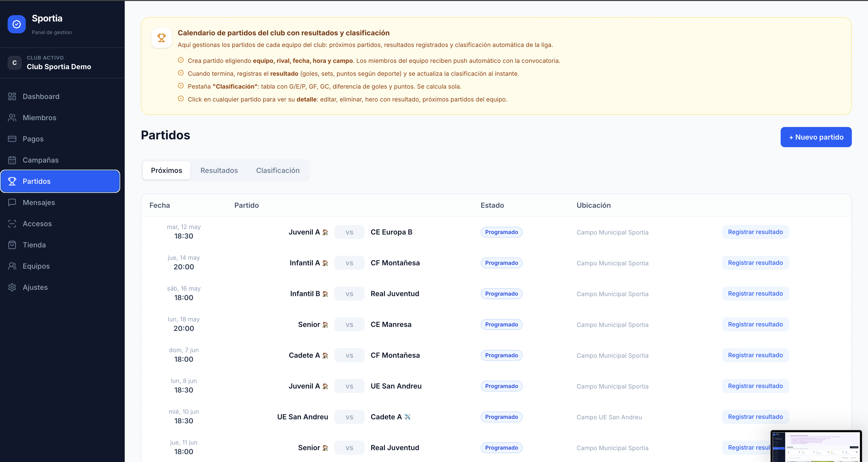Click the Nuevo partido button
The height and width of the screenshot is (462, 868).
coord(816,137)
